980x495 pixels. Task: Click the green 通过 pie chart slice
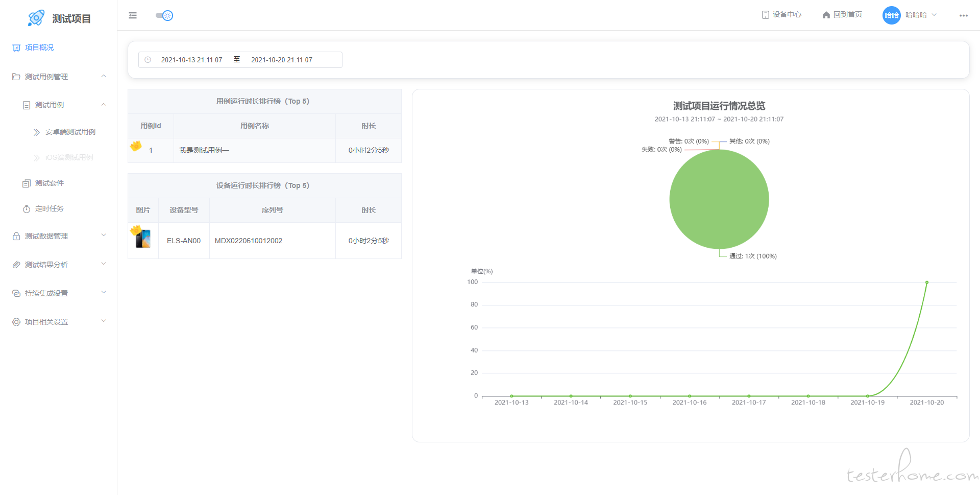[719, 199]
